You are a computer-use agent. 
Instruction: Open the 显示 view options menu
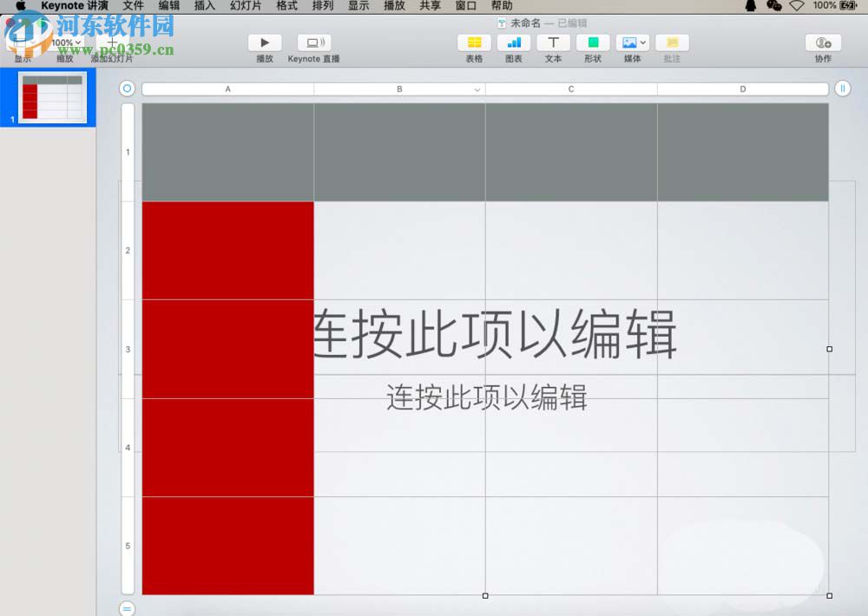[x=22, y=42]
